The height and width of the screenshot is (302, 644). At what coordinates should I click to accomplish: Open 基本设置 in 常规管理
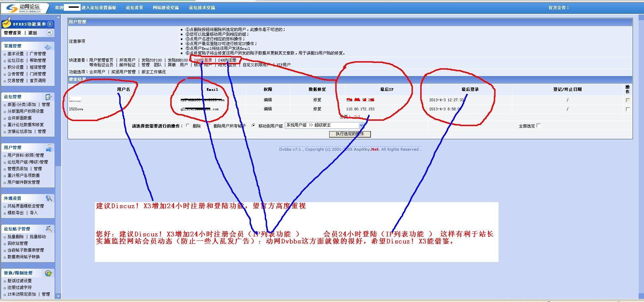pos(15,54)
